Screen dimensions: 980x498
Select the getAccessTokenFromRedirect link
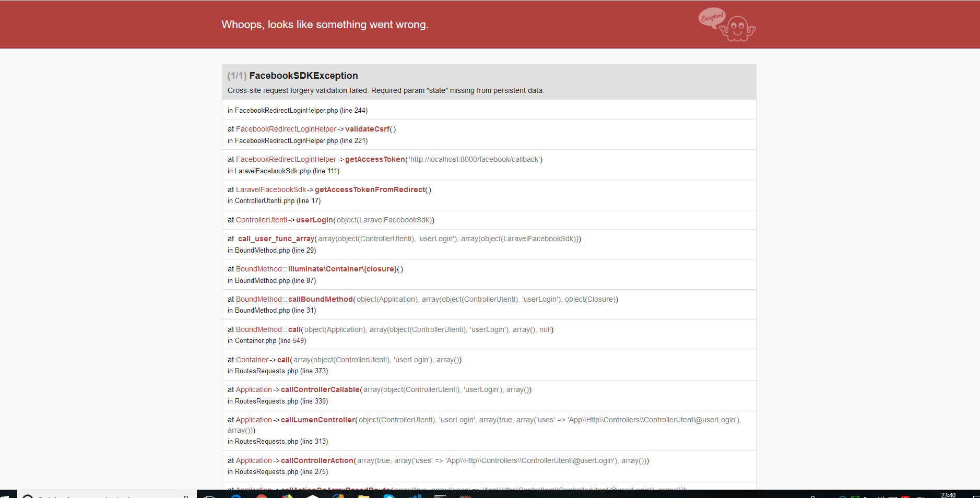[x=370, y=189]
